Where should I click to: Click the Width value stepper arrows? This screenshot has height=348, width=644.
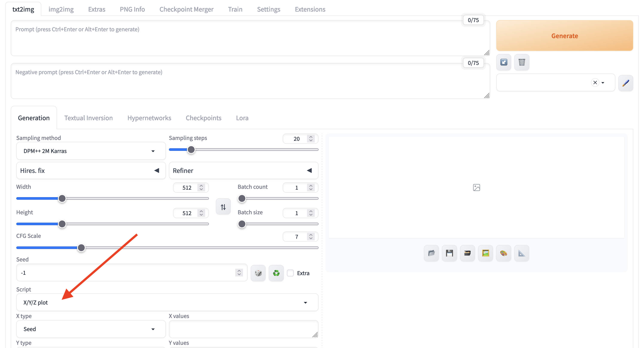pyautogui.click(x=201, y=187)
